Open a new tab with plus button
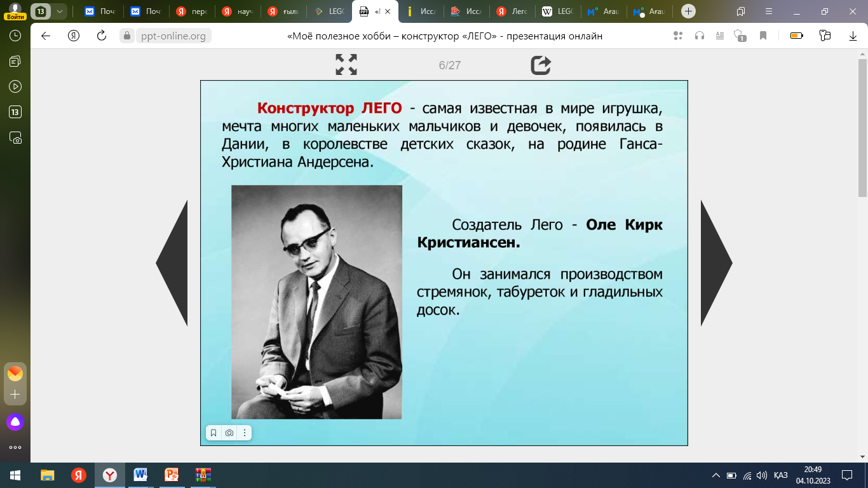This screenshot has width=868, height=488. tap(688, 11)
